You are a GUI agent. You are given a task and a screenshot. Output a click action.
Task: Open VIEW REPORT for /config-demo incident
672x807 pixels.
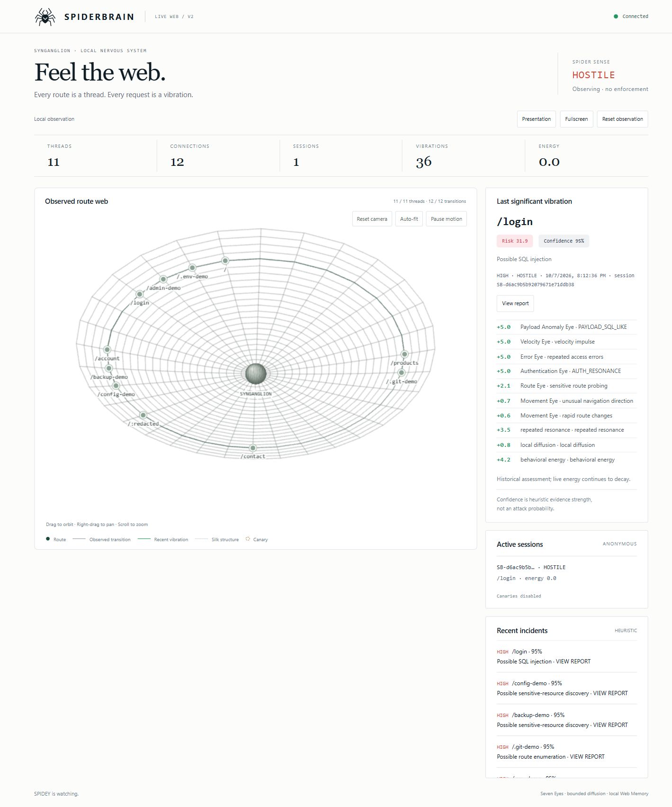tap(610, 693)
